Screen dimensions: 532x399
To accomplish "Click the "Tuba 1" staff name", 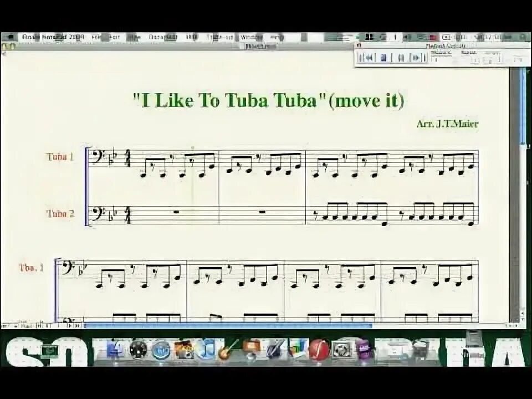I will coord(60,157).
